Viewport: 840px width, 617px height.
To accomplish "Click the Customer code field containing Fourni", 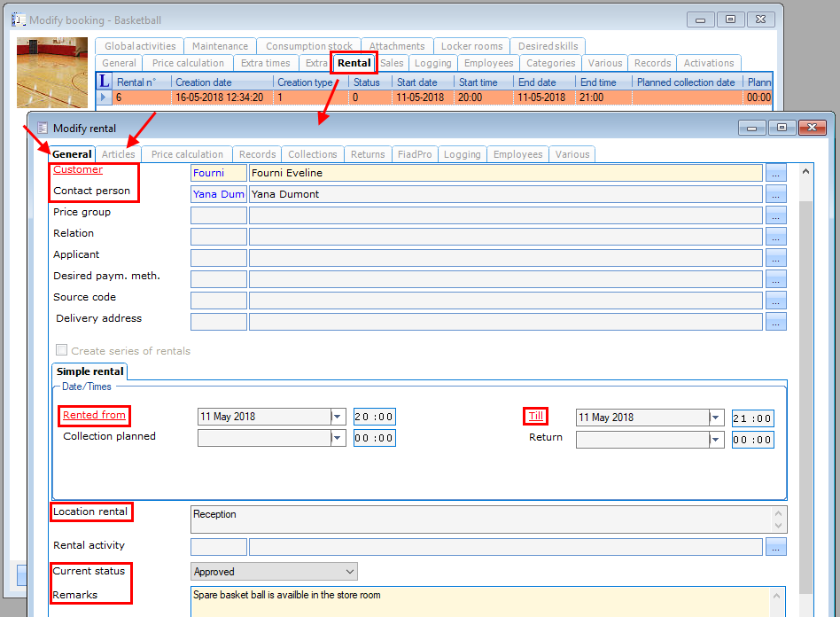I will pyautogui.click(x=219, y=173).
